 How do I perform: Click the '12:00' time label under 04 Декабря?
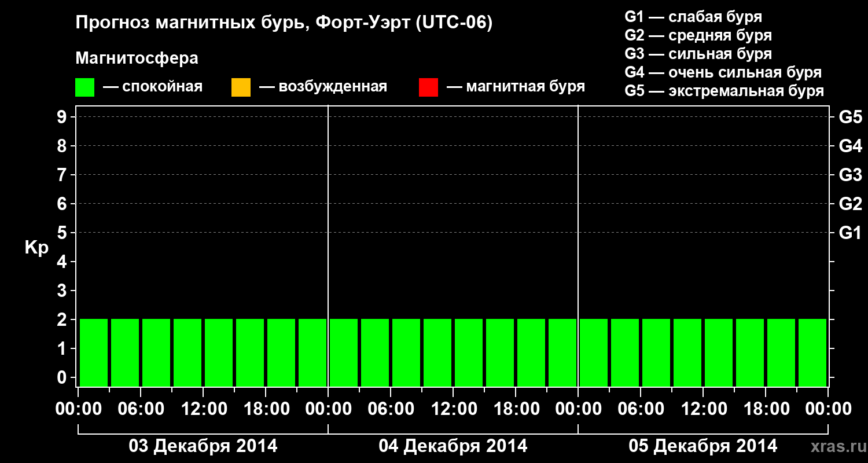tap(453, 409)
